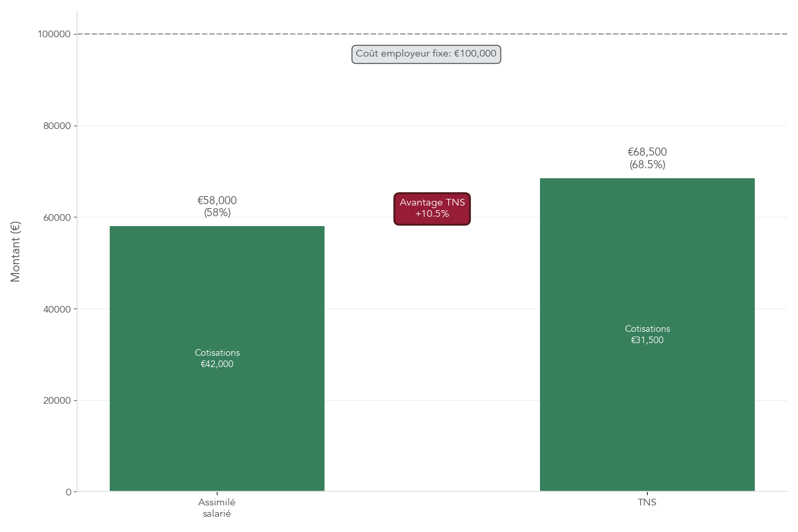
Task: Click the TNS x-axis label
Action: 647,503
